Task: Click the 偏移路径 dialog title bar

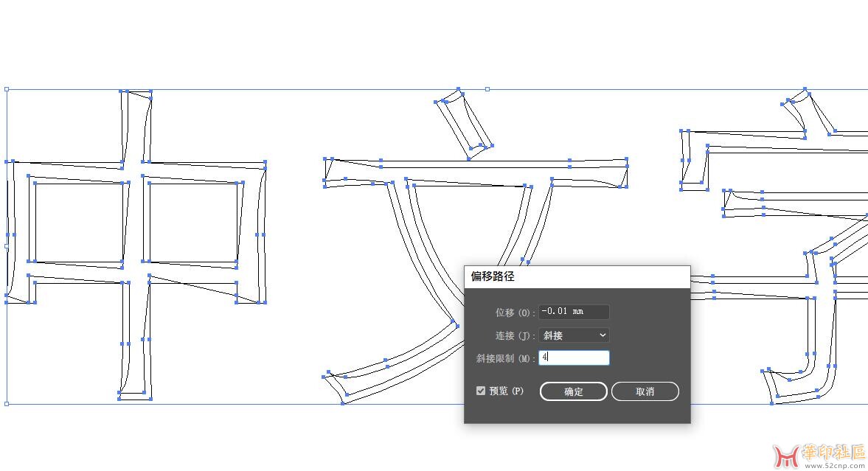Action: 577,276
